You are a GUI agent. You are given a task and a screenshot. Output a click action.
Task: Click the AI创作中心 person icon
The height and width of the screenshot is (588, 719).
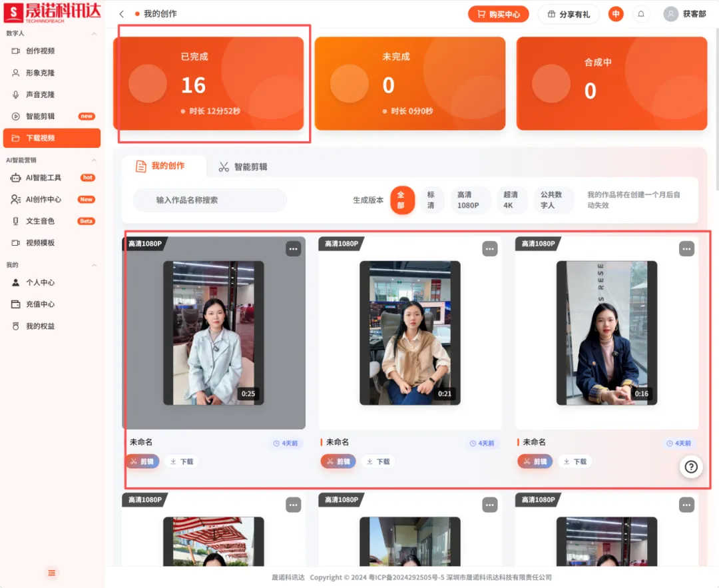15,199
